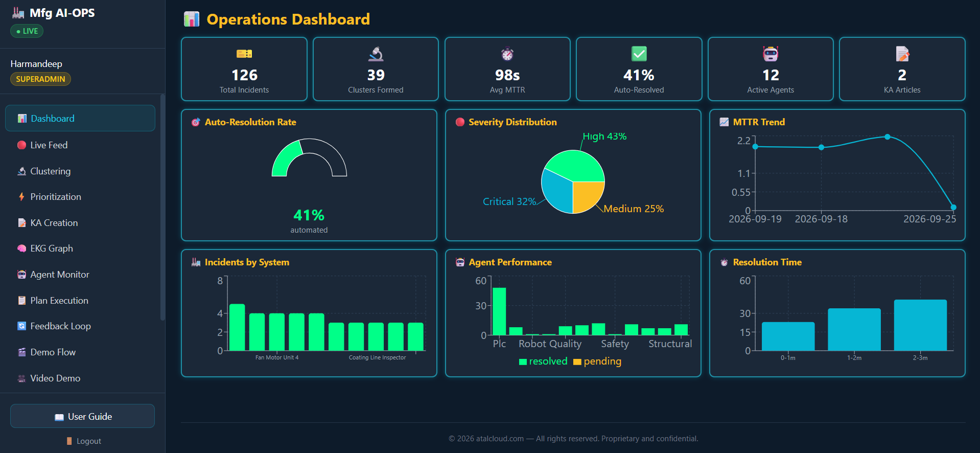The image size is (980, 453).
Task: Open the User Guide button
Action: click(82, 416)
